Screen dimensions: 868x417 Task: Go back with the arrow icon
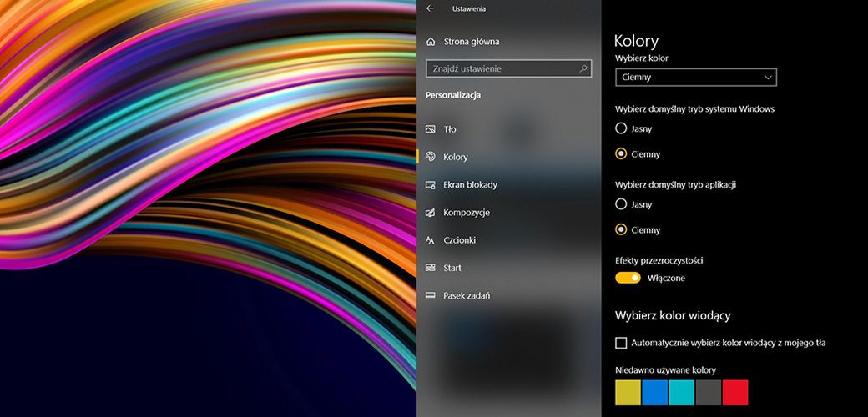pyautogui.click(x=430, y=8)
